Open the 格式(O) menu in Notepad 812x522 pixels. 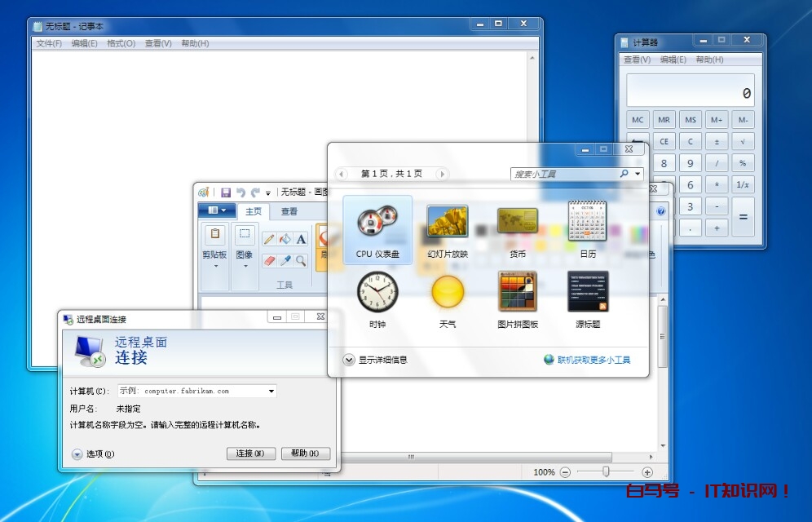tap(121, 43)
